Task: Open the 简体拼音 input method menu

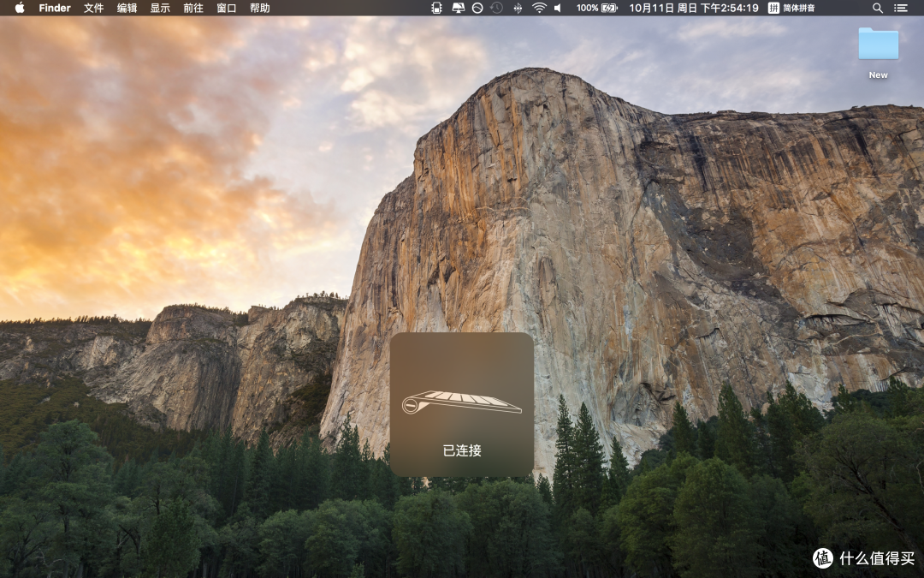Action: coord(791,8)
